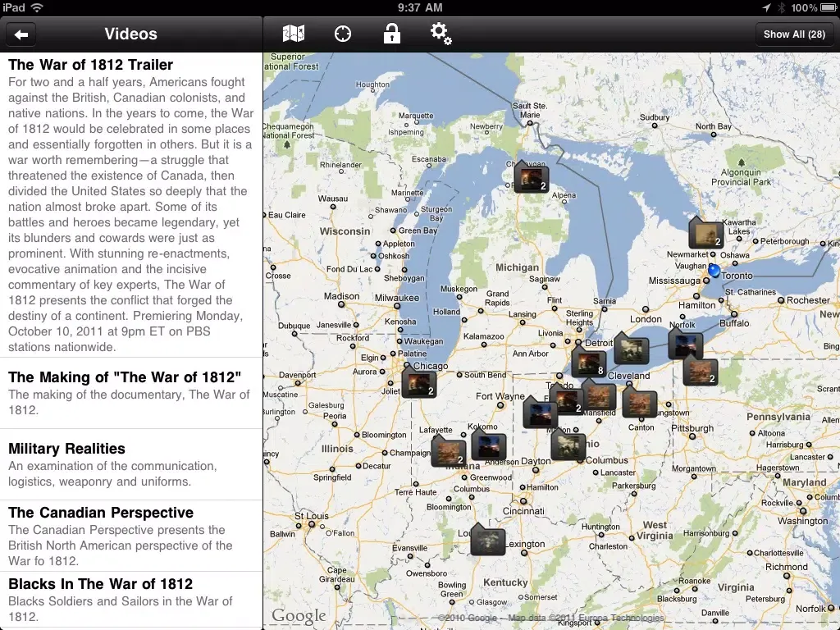Tap the Chicago map marker
840x630 pixels.
click(419, 382)
